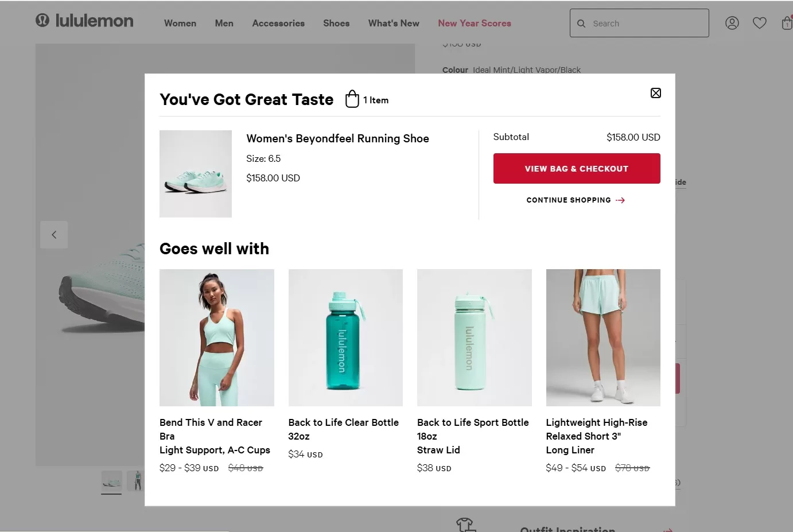The width and height of the screenshot is (793, 532).
Task: Open Back to Life Clear Bottle image
Action: click(x=345, y=337)
